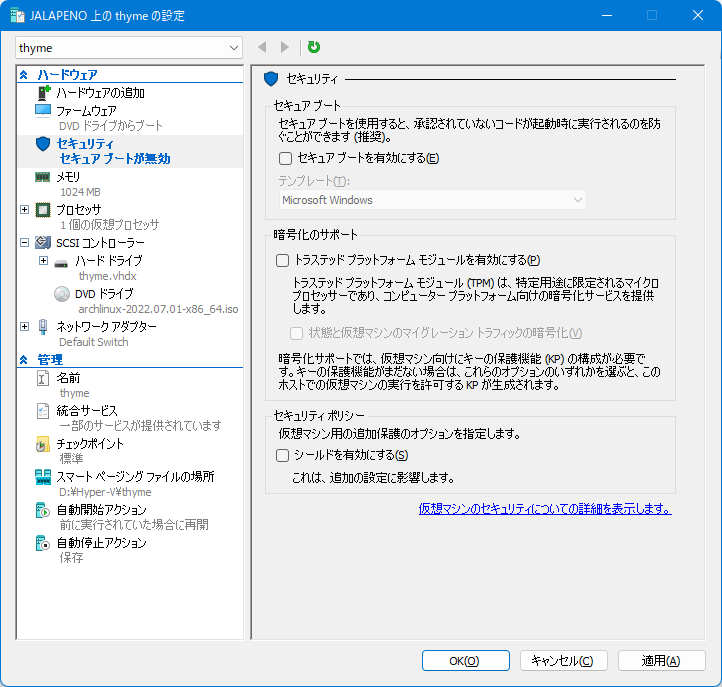Click DVD ドライブからブート text
Viewport: 722px width, 687px height.
pos(111,126)
